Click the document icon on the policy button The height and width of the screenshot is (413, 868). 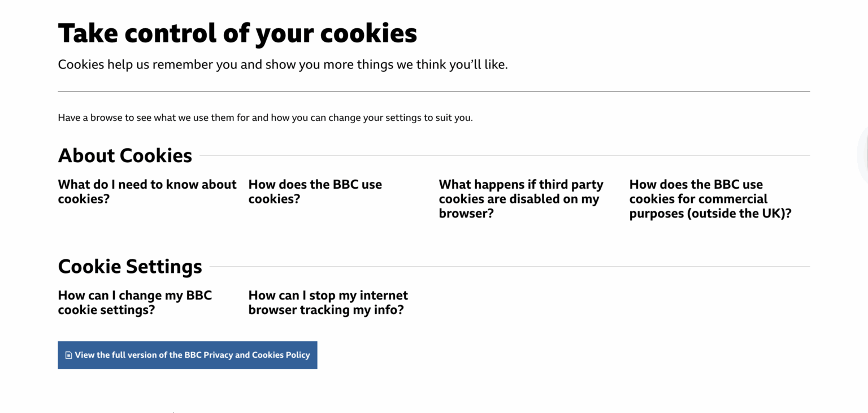pos(68,354)
